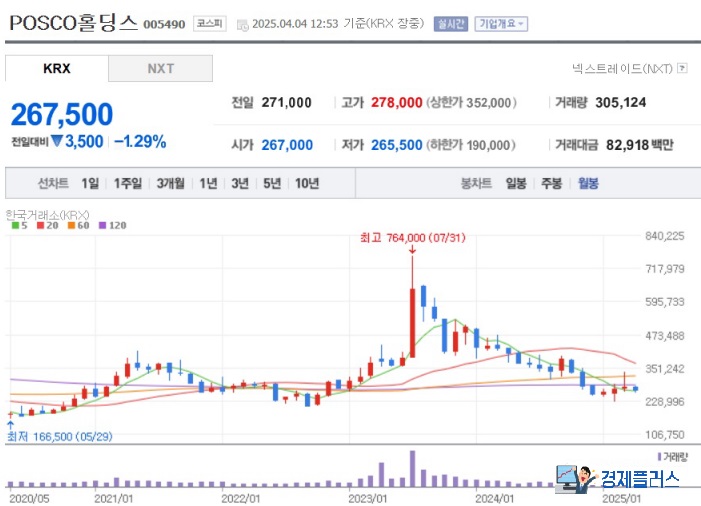Click the down-triangle icon next to 3,500

pyautogui.click(x=56, y=141)
